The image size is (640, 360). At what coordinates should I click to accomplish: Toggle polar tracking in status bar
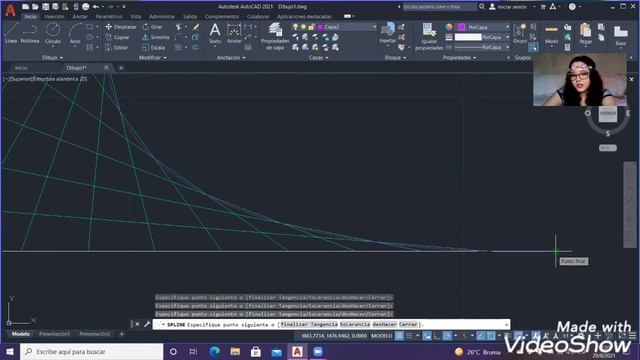pos(447,336)
